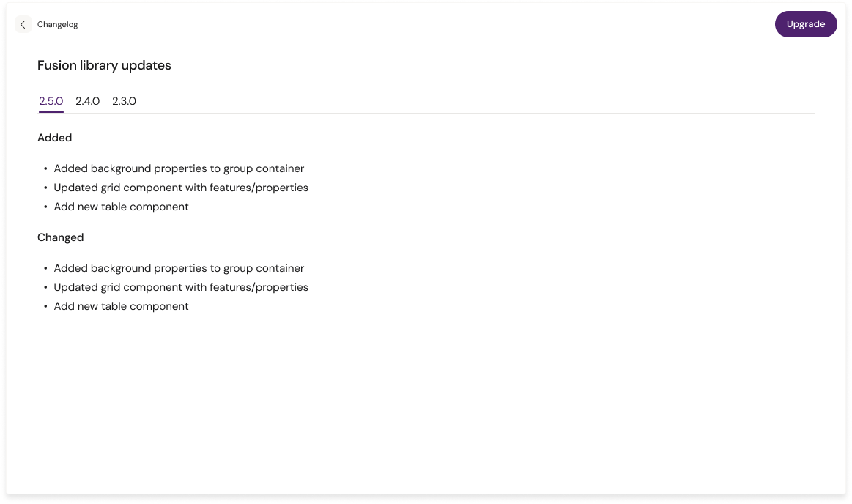Select the Fusion library updates heading
This screenshot has width=852, height=504.
pyautogui.click(x=104, y=65)
